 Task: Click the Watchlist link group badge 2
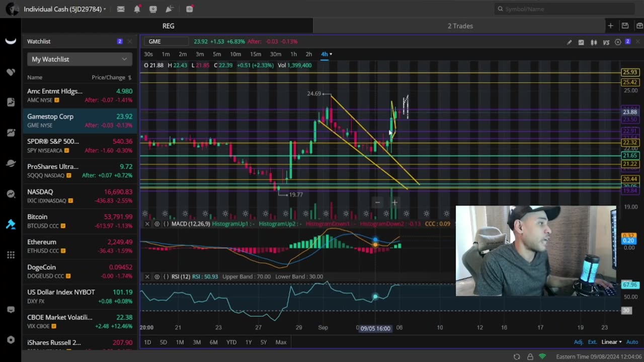(x=119, y=41)
